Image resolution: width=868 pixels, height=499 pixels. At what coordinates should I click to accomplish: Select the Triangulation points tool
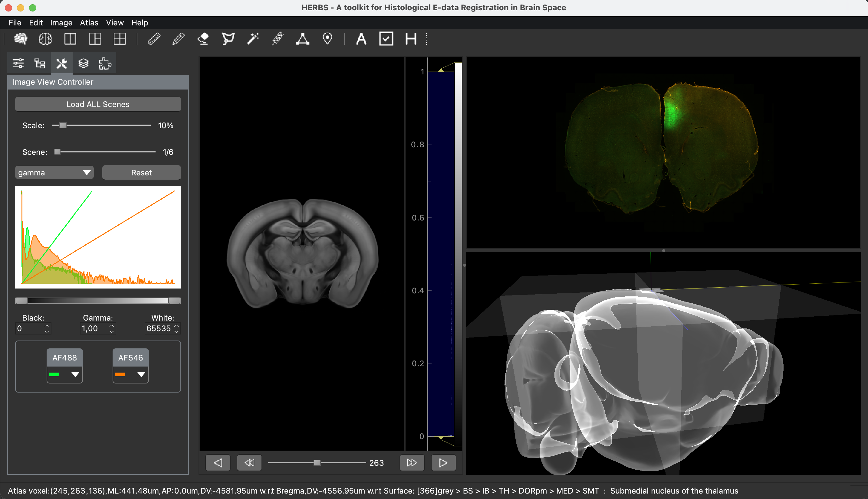click(302, 39)
